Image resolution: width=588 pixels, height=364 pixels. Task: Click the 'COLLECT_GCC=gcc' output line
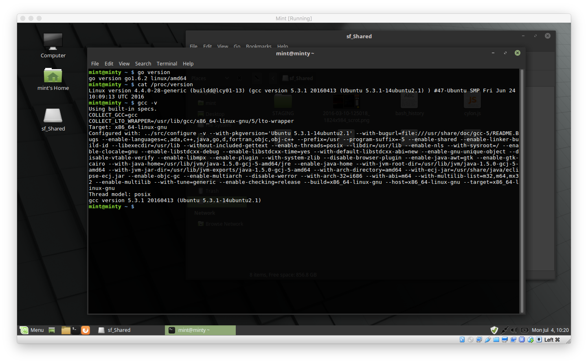coord(113,115)
